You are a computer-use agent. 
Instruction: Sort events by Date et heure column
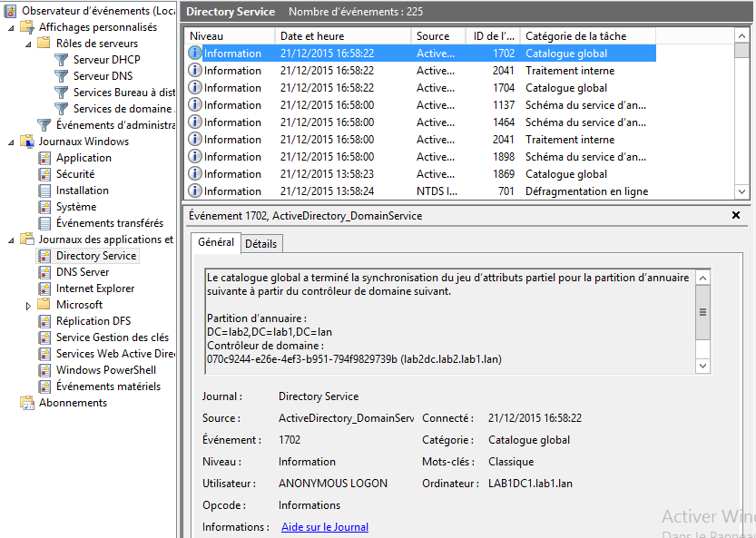[343, 36]
